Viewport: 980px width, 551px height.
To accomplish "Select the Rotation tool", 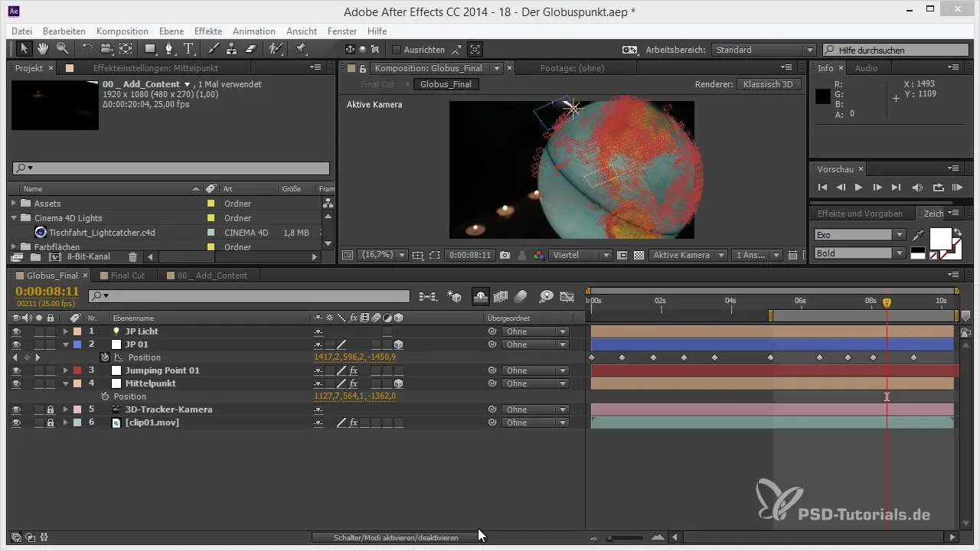I will point(87,49).
